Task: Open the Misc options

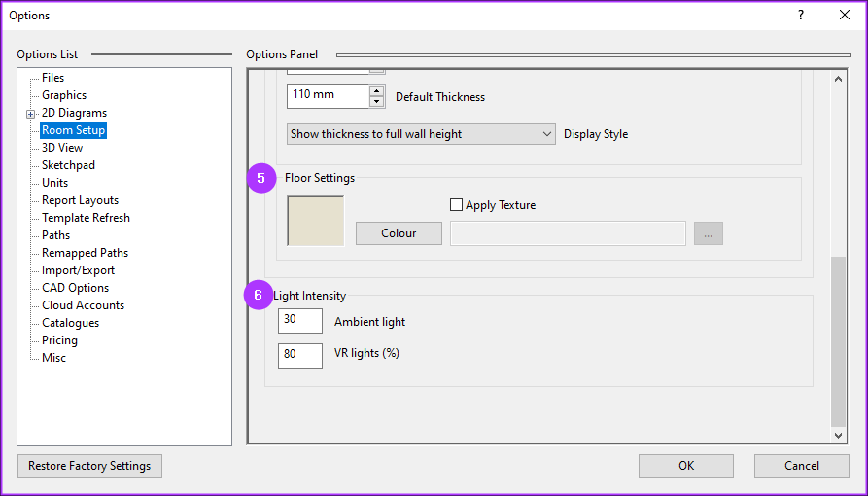Action: 53,358
